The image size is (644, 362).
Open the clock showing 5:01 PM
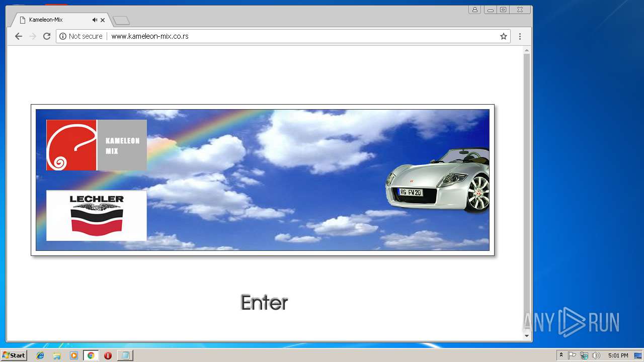point(618,355)
